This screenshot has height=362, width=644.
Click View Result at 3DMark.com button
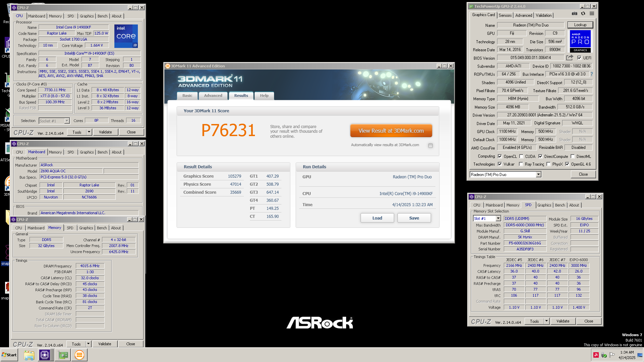pyautogui.click(x=391, y=131)
